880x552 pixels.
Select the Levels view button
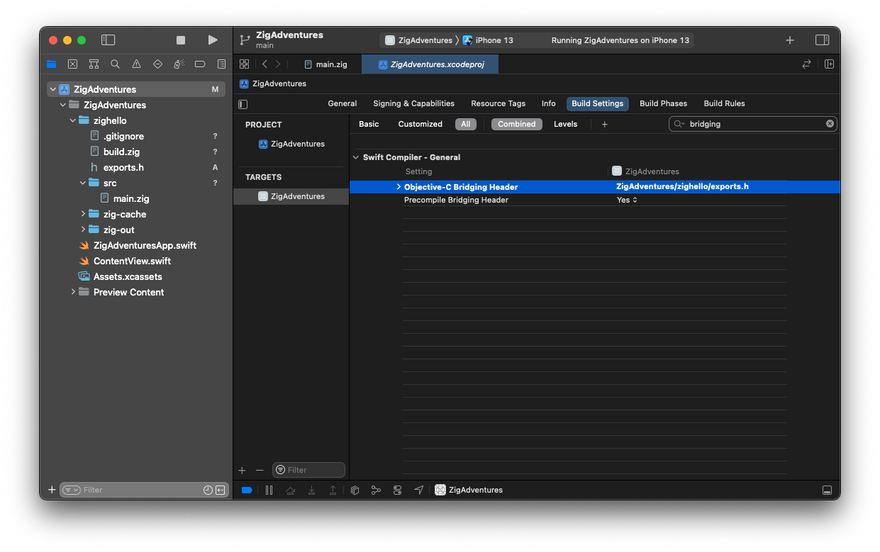[x=565, y=124]
